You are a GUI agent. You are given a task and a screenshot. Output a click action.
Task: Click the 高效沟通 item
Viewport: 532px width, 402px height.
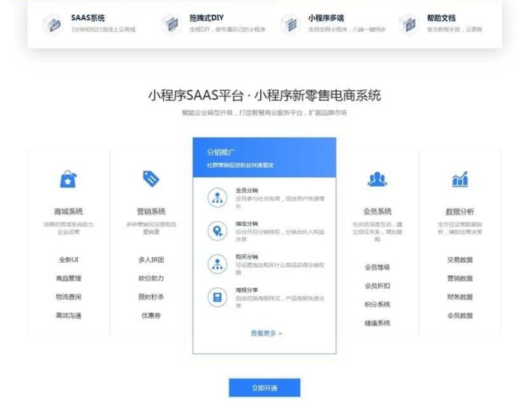click(69, 315)
